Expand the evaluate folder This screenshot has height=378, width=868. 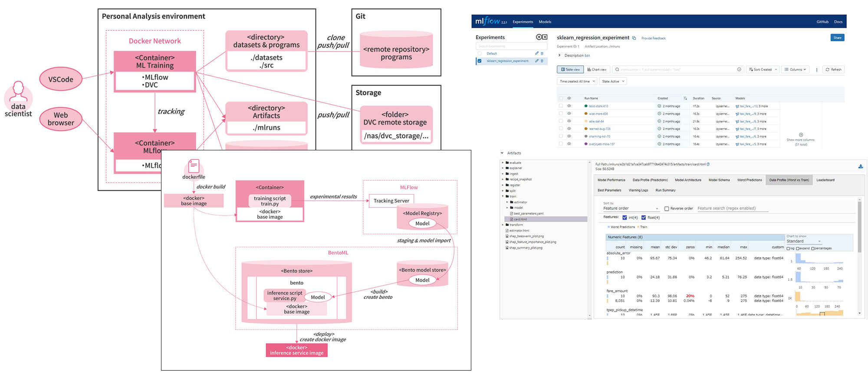click(x=503, y=162)
